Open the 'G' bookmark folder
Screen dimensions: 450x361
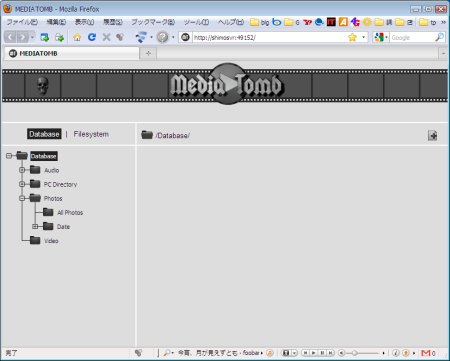(x=292, y=22)
